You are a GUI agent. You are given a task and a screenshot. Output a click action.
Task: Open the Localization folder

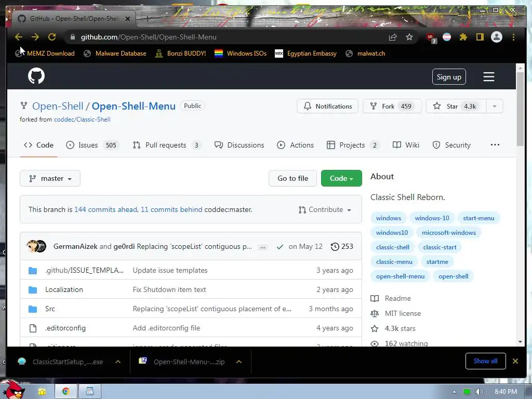tap(64, 290)
